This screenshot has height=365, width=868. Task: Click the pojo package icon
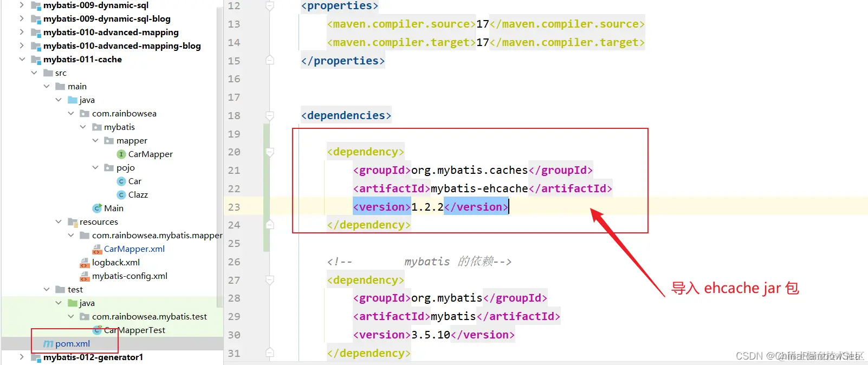click(109, 168)
